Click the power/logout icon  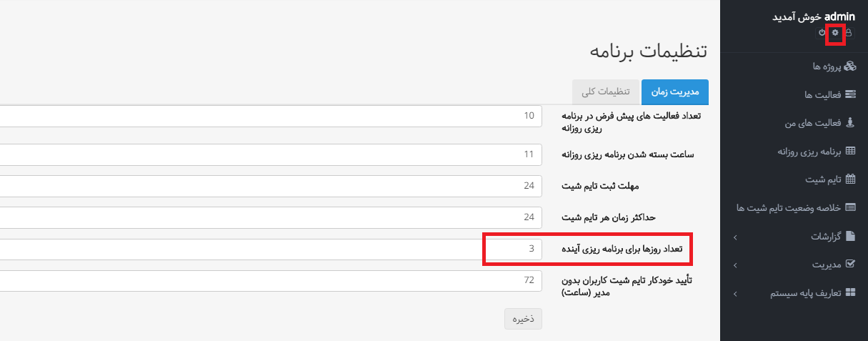tap(822, 33)
